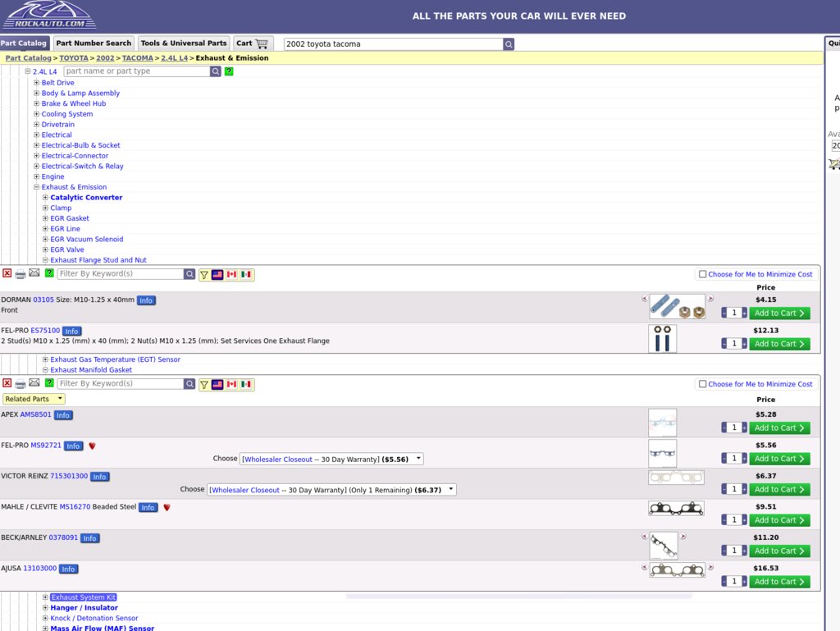This screenshot has width=840, height=631.
Task: Go to TACOMA in the breadcrumb
Action: (x=137, y=58)
